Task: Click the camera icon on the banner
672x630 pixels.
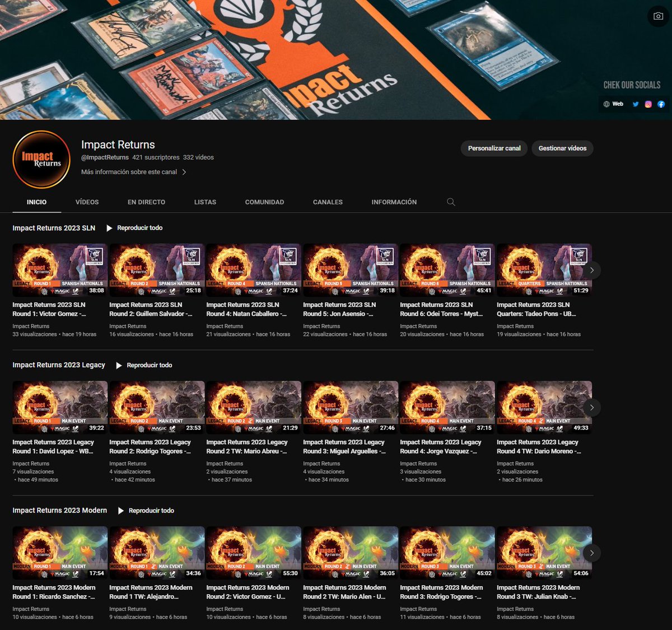Action: 658,16
